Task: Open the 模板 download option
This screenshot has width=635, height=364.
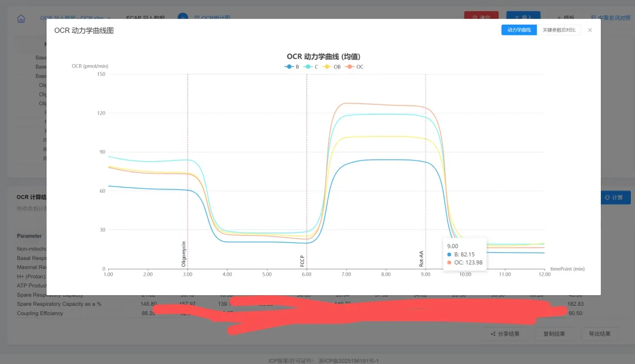Action: [x=565, y=18]
